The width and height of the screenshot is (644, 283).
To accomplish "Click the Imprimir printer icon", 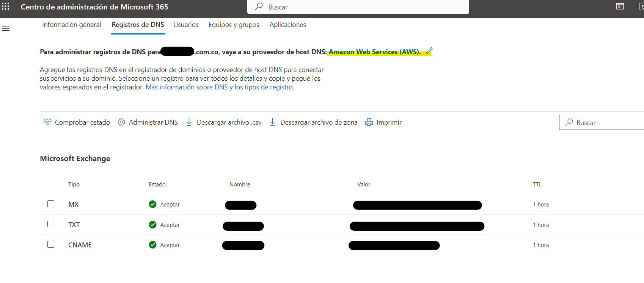I will 369,122.
